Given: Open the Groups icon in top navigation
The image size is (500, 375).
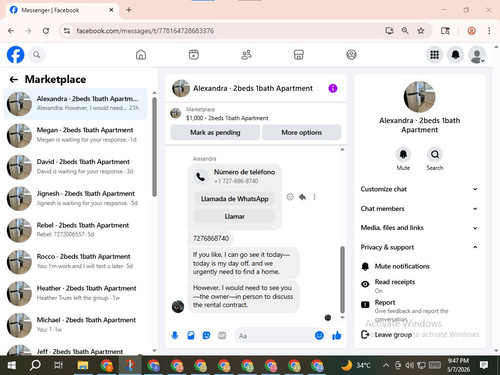Looking at the screenshot, I should point(351,55).
